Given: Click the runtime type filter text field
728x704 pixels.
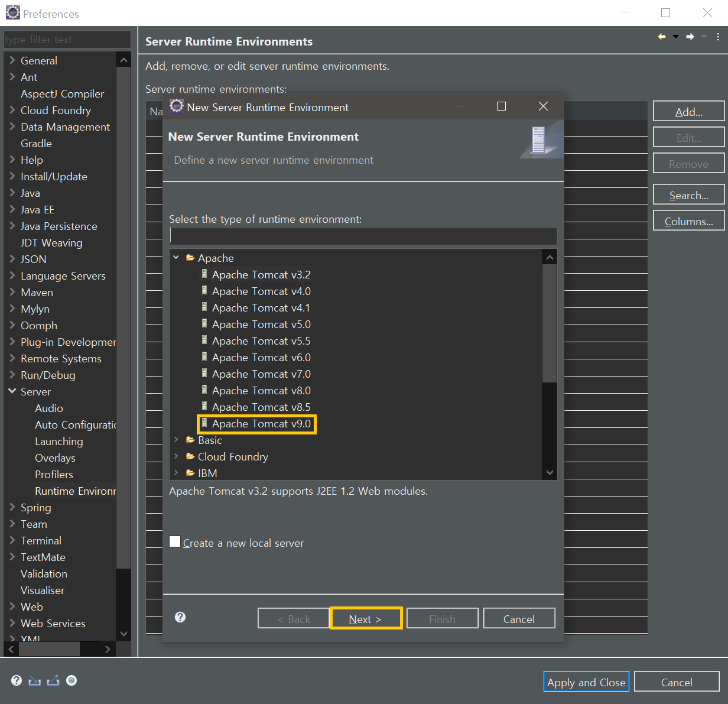Looking at the screenshot, I should (x=363, y=236).
